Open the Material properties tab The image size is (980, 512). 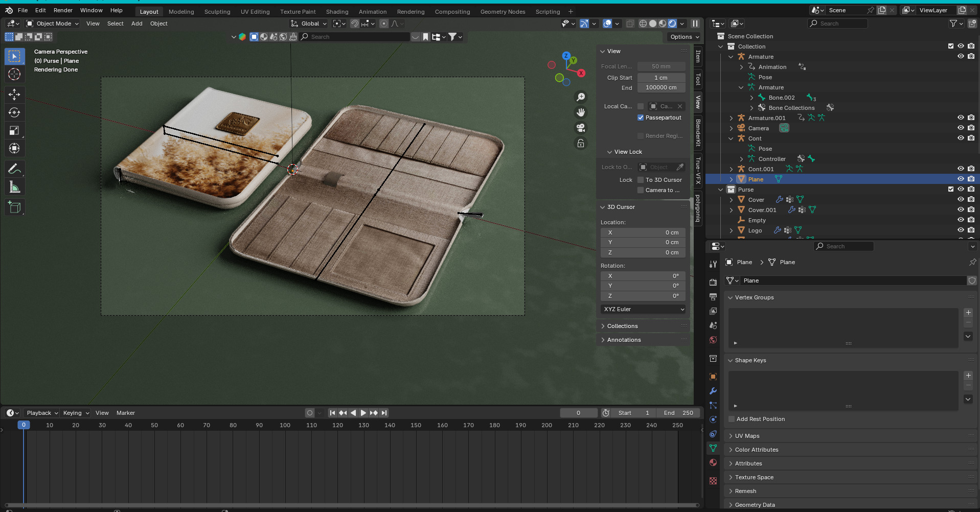pos(713,462)
